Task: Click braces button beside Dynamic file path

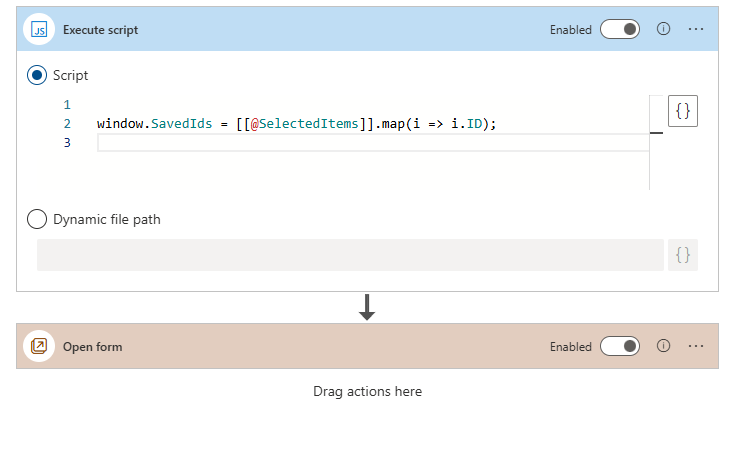Action: tap(682, 255)
